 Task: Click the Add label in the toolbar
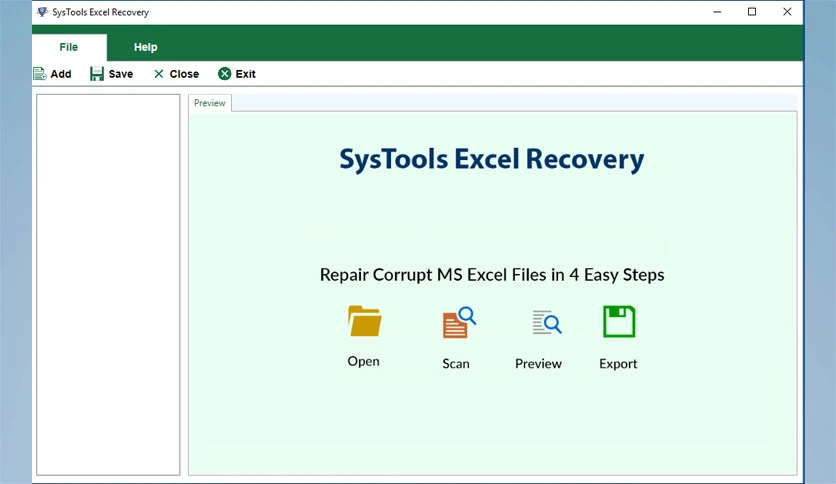pyautogui.click(x=61, y=74)
